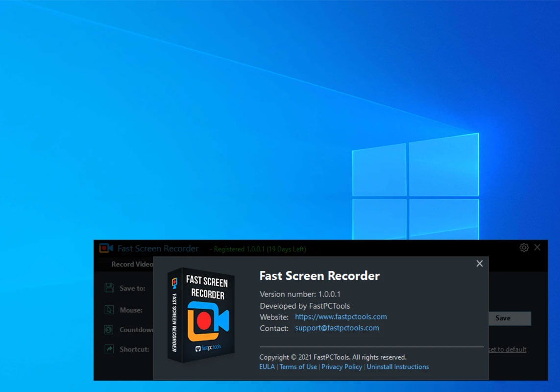
Task: Click the Countdown timer icon
Action: point(109,329)
